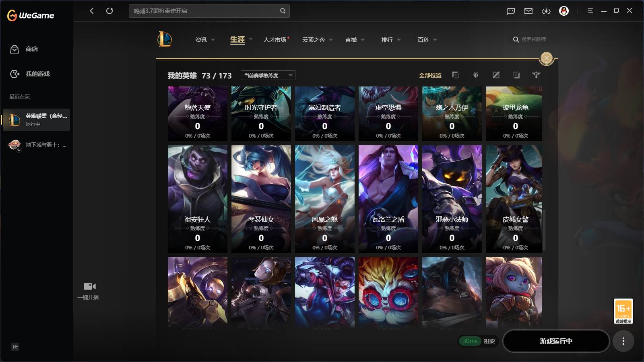Open the 生涯 tab

point(237,39)
